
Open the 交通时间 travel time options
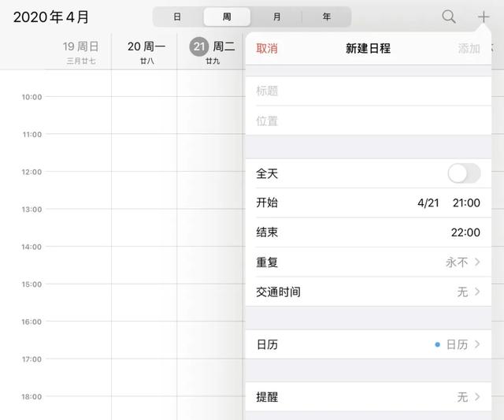click(x=368, y=292)
